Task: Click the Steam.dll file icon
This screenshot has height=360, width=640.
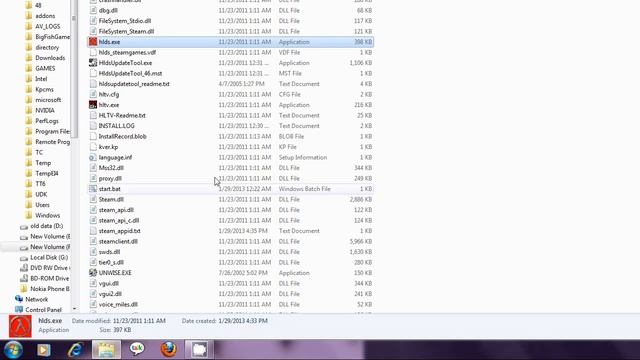Action: click(x=93, y=199)
